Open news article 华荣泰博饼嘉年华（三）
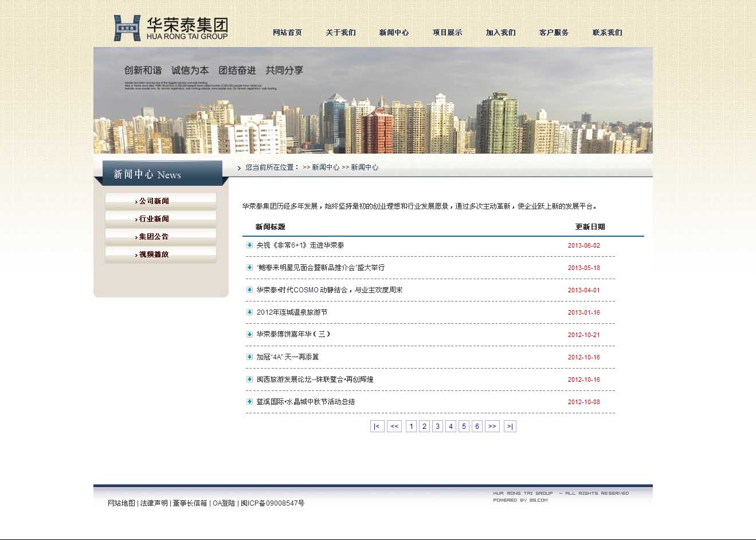 tap(293, 335)
